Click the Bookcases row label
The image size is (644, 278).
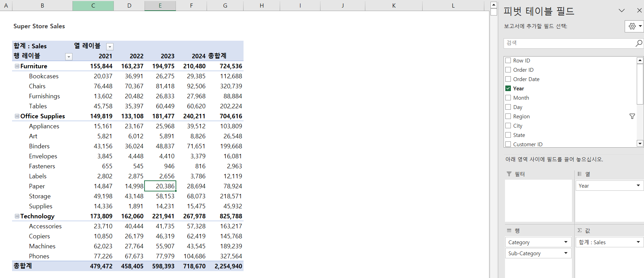44,76
